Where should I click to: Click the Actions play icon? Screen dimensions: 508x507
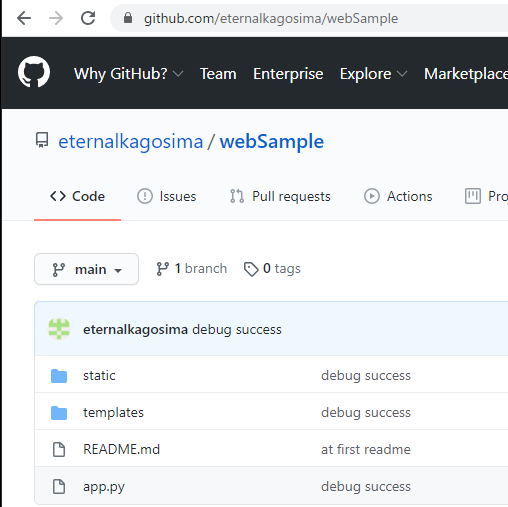pyautogui.click(x=372, y=196)
